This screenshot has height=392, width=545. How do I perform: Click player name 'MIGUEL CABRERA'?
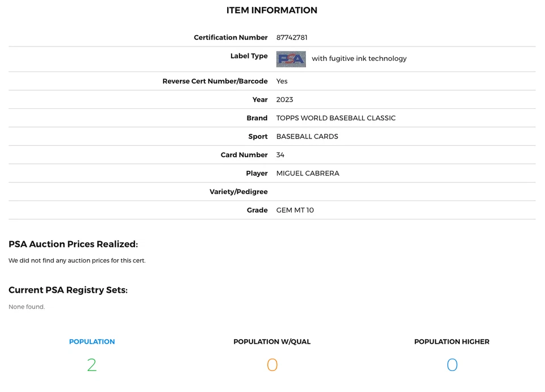point(308,173)
